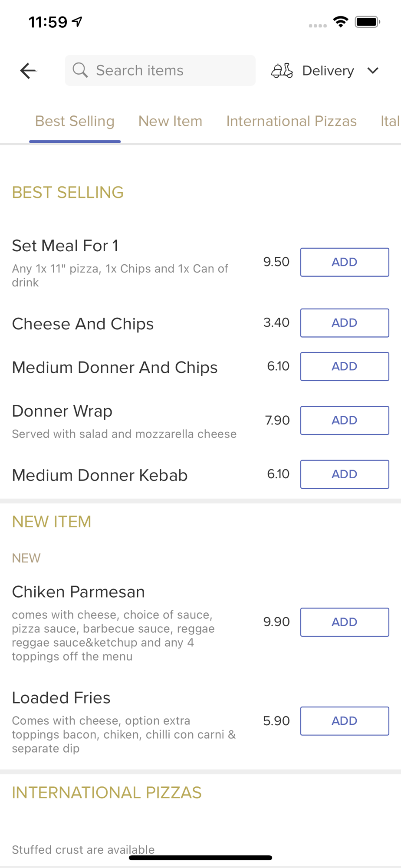Add Set Meal For 1 to order
This screenshot has width=401, height=868.
[344, 262]
